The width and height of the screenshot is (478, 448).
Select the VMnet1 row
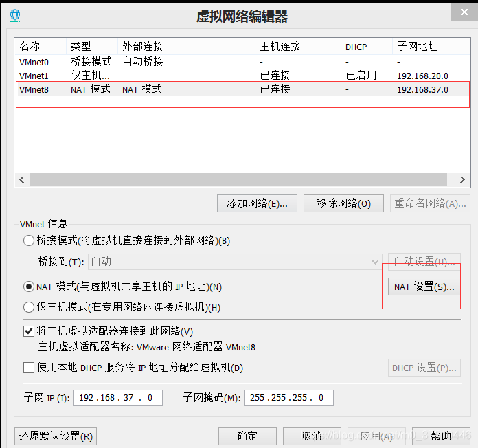pyautogui.click(x=242, y=76)
